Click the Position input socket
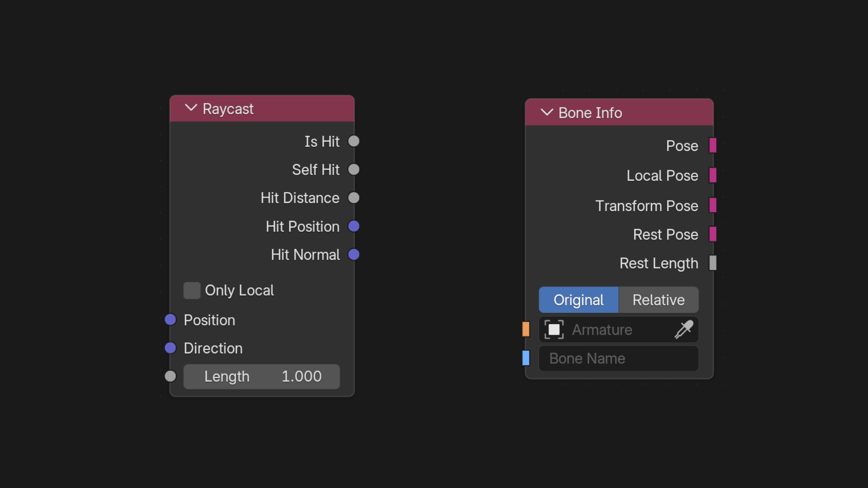Image resolution: width=868 pixels, height=488 pixels. [170, 320]
